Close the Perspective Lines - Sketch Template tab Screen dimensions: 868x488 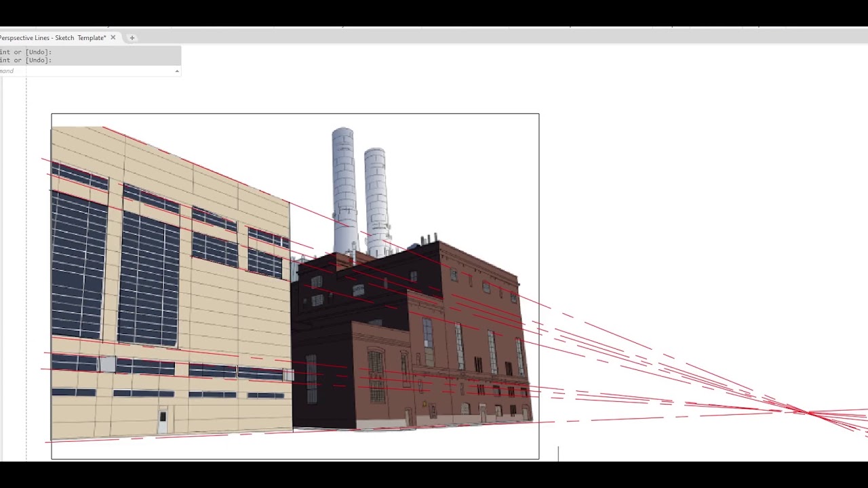(113, 38)
